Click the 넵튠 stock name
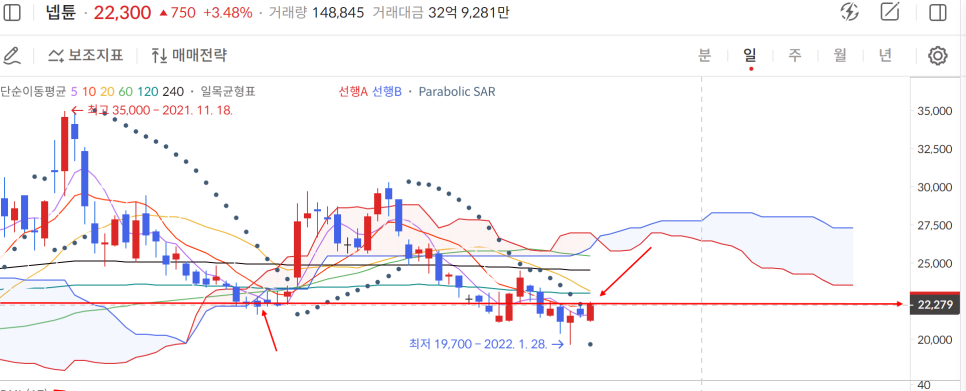Viewport: 966px width, 391px height. [x=60, y=12]
